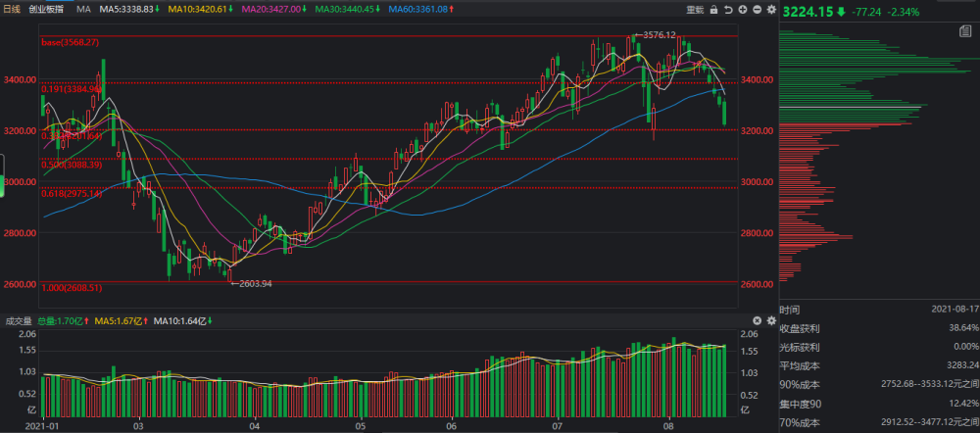
Task: Click the date value 2021-08-17
Action: click(x=955, y=310)
